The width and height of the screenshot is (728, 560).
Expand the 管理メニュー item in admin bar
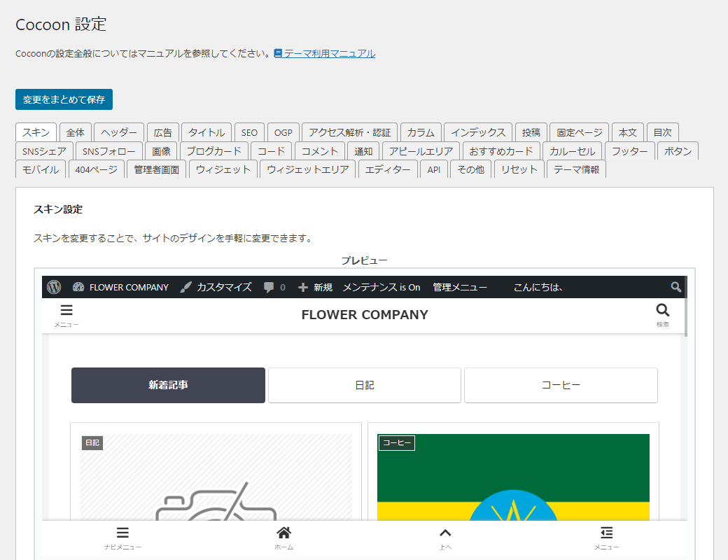pos(460,287)
